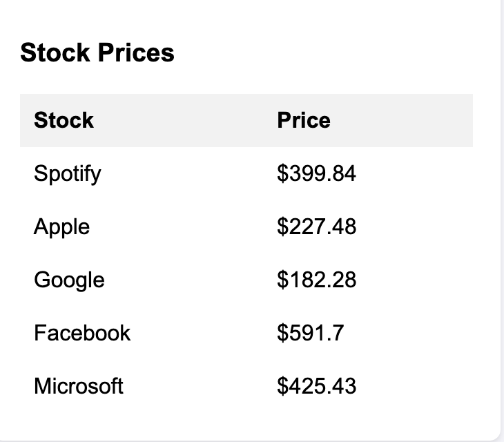The width and height of the screenshot is (504, 442).
Task: Click the dollar sign in Apple's price
Action: [282, 227]
